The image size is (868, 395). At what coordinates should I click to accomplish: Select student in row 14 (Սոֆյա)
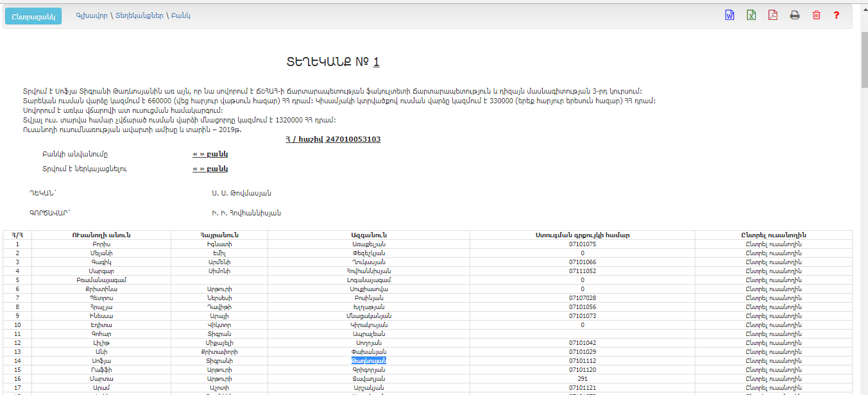click(x=773, y=360)
